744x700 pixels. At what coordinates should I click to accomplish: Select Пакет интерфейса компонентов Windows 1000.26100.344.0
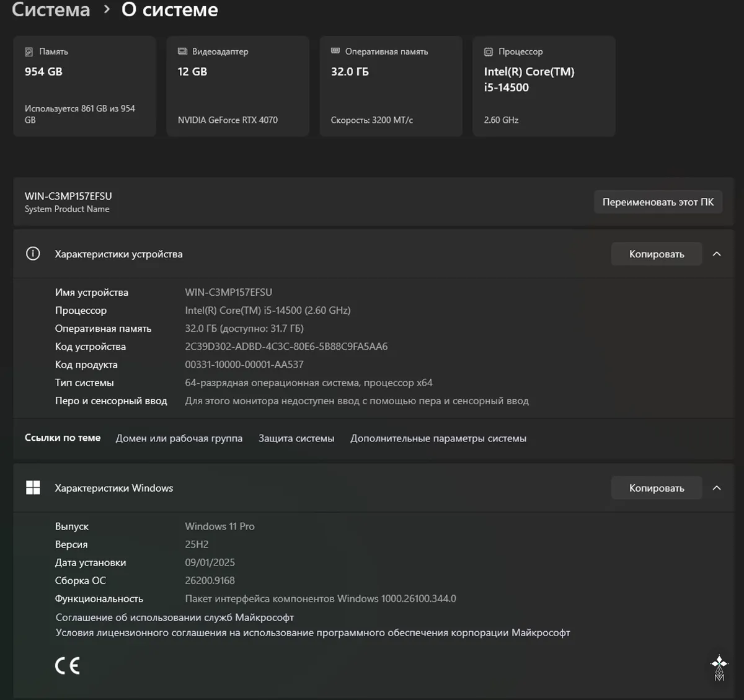[321, 599]
